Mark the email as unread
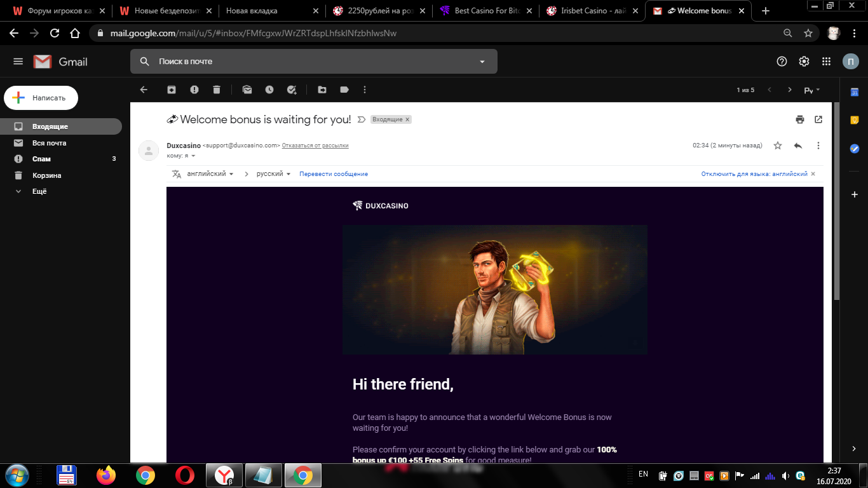Viewport: 868px width, 488px height. point(247,90)
